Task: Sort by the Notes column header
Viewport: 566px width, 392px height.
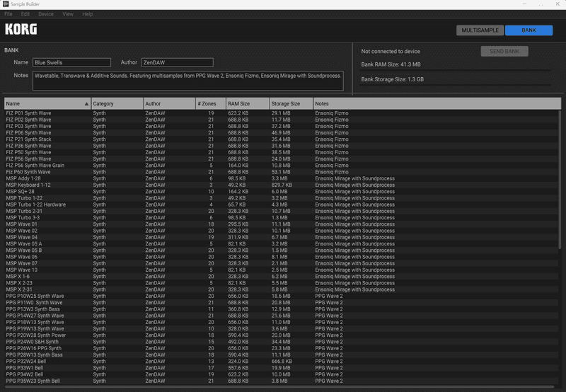Action: tap(437, 103)
